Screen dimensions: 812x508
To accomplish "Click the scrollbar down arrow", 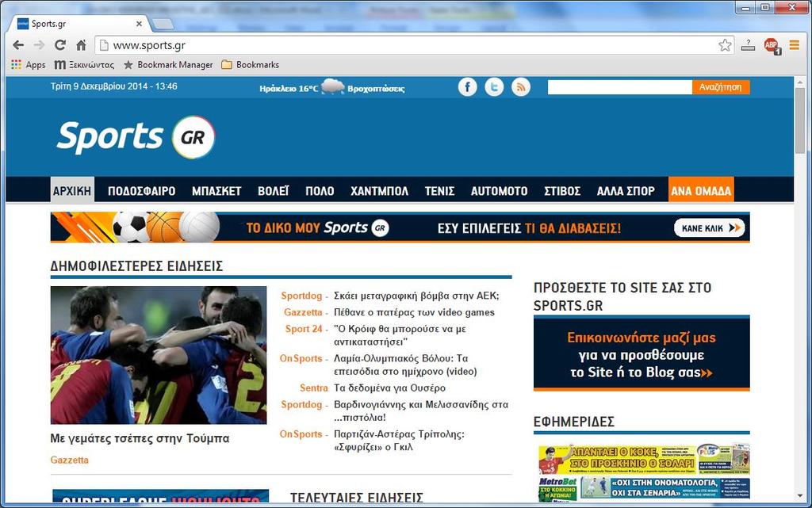I will click(801, 497).
